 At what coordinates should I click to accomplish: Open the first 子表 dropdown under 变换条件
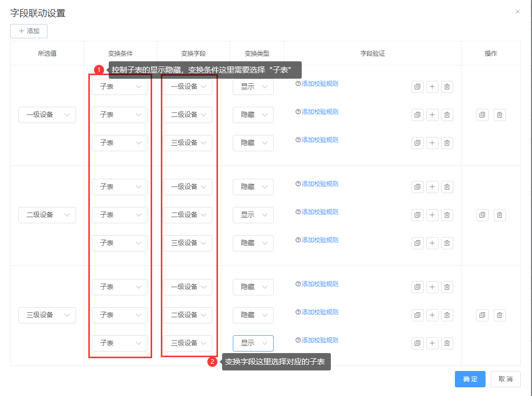(x=119, y=87)
